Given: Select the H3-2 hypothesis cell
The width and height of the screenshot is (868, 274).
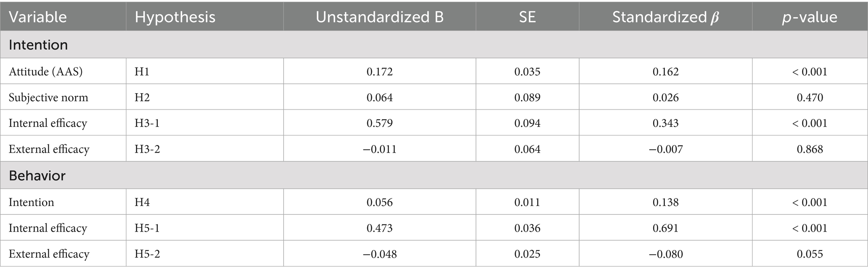Looking at the screenshot, I should click(147, 149).
